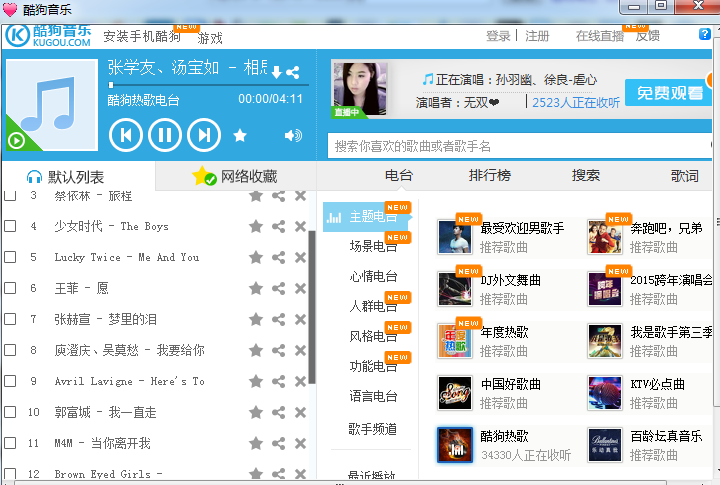Tick the checkbox for Avril Lavigne - Here's To
The height and width of the screenshot is (485, 720).
tap(10, 381)
